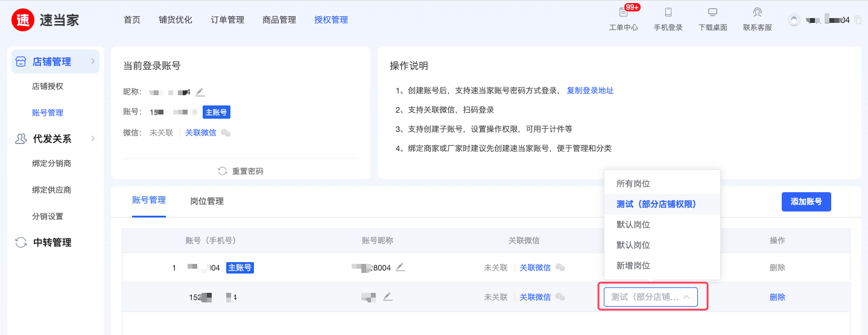Copy account name icon at top right

pos(857,20)
